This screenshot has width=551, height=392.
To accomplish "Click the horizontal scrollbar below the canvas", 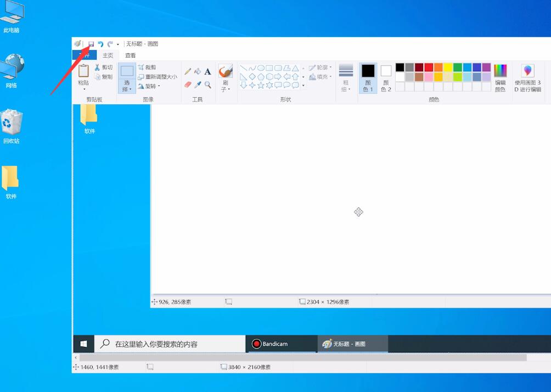I will (x=303, y=357).
